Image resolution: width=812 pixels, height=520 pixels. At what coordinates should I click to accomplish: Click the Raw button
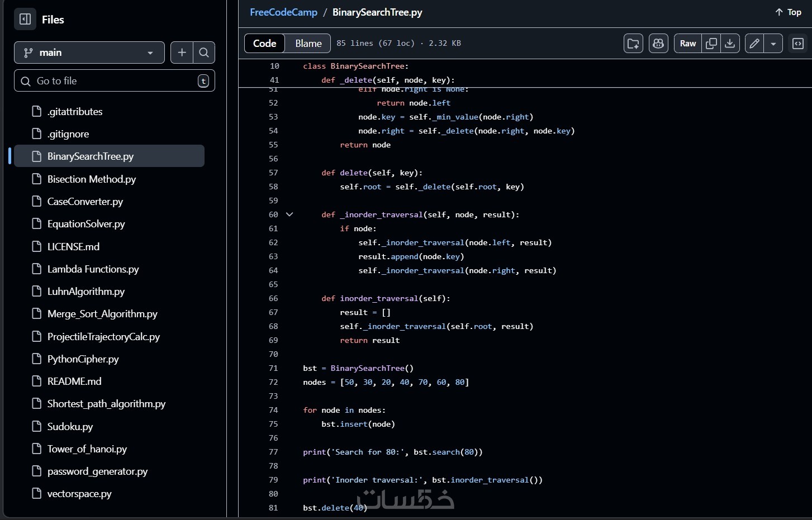pos(688,44)
